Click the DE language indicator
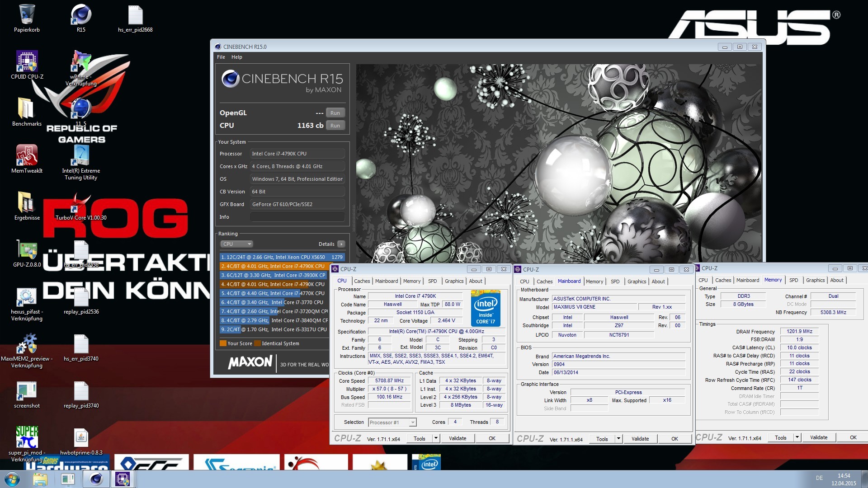The image size is (868, 488). [819, 478]
